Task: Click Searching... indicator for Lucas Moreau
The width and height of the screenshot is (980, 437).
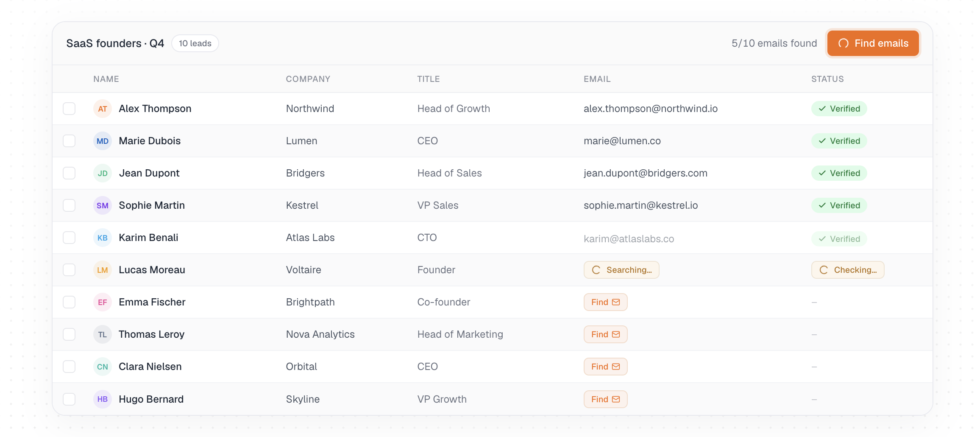Action: [621, 270]
